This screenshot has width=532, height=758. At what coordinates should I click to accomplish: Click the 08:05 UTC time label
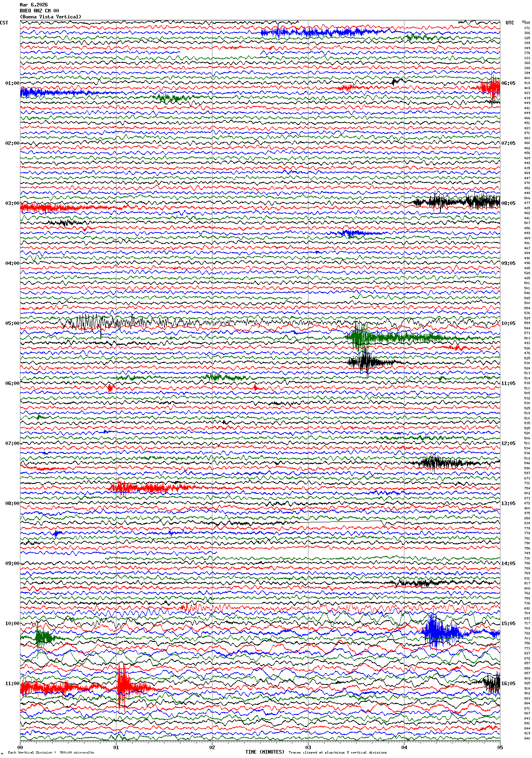508,203
